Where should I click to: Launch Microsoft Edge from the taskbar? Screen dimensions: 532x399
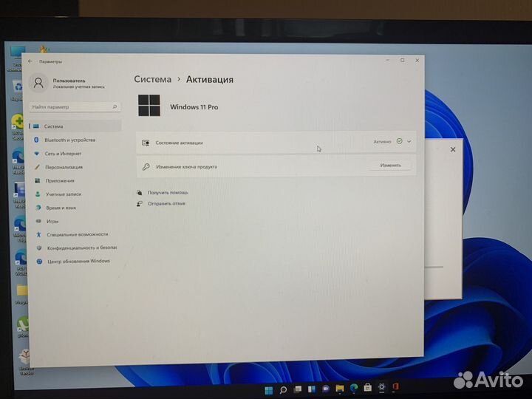tap(353, 387)
